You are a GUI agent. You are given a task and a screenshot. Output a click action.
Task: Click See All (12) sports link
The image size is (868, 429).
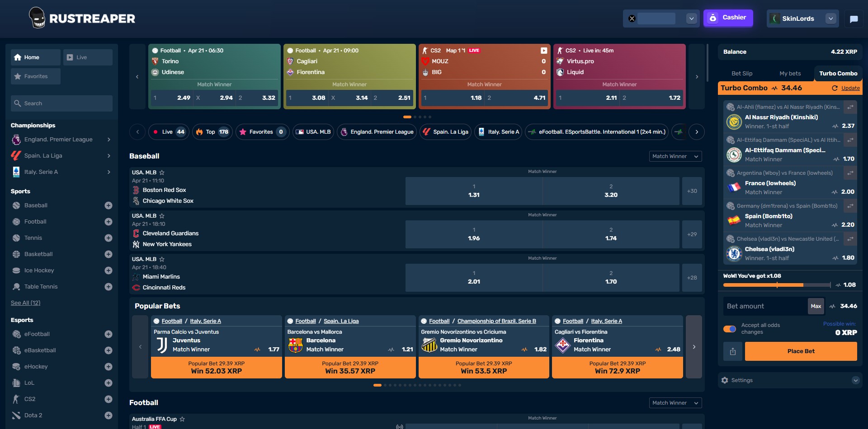25,303
